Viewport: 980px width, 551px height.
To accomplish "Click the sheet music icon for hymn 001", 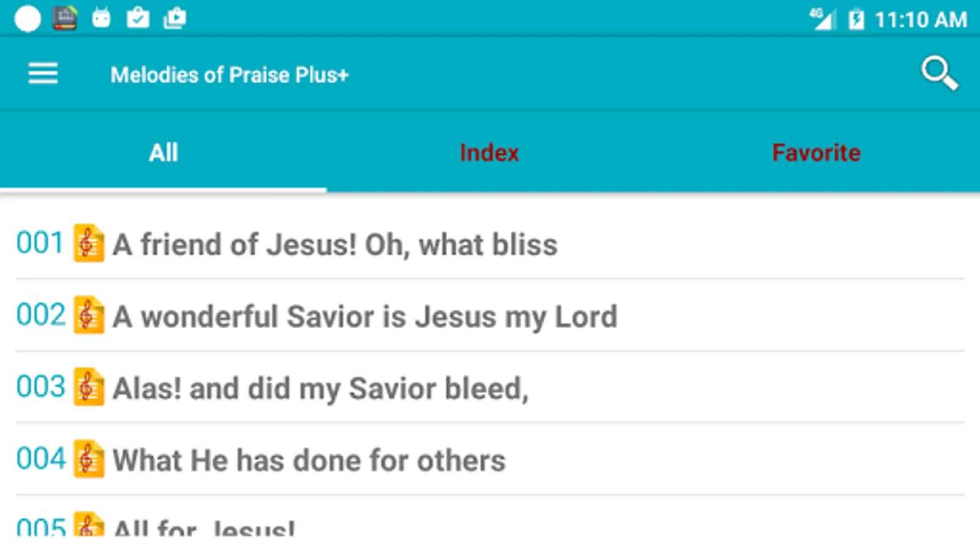I will tap(89, 244).
